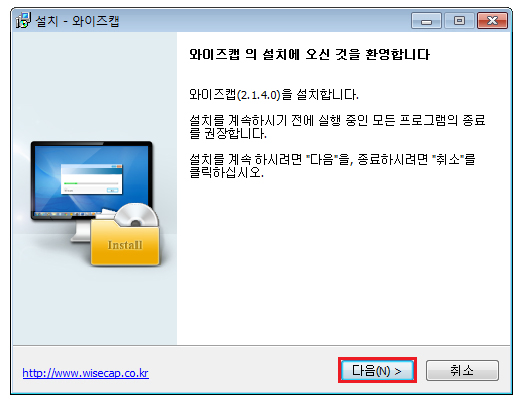524x402 pixels.
Task: Open the www.wisecap.co.kr link
Action: click(x=86, y=373)
